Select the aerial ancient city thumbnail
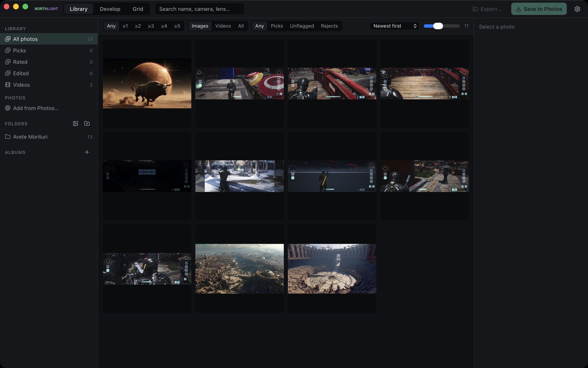Screen dimensions: 588x368 tap(240, 268)
